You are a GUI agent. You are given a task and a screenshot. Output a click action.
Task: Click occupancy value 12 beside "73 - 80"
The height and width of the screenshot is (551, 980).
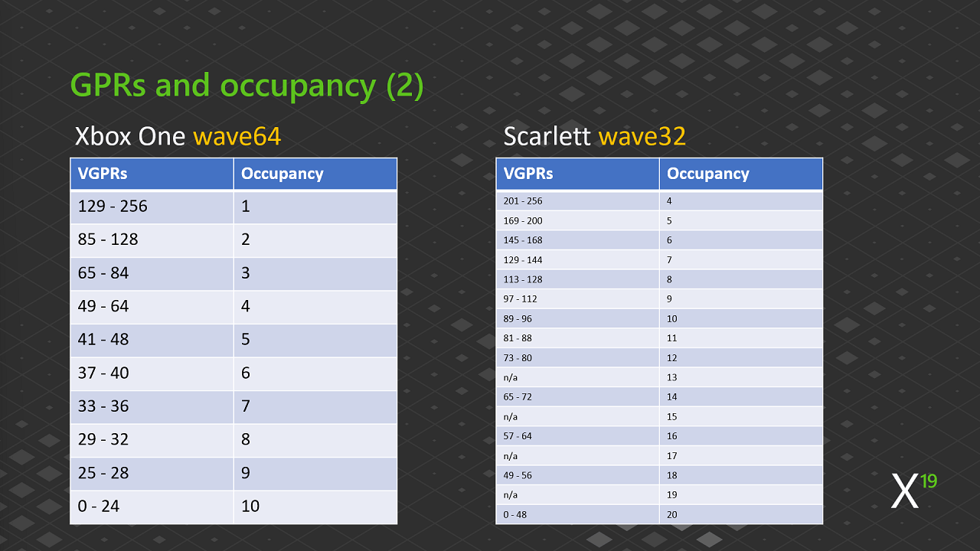pyautogui.click(x=741, y=358)
